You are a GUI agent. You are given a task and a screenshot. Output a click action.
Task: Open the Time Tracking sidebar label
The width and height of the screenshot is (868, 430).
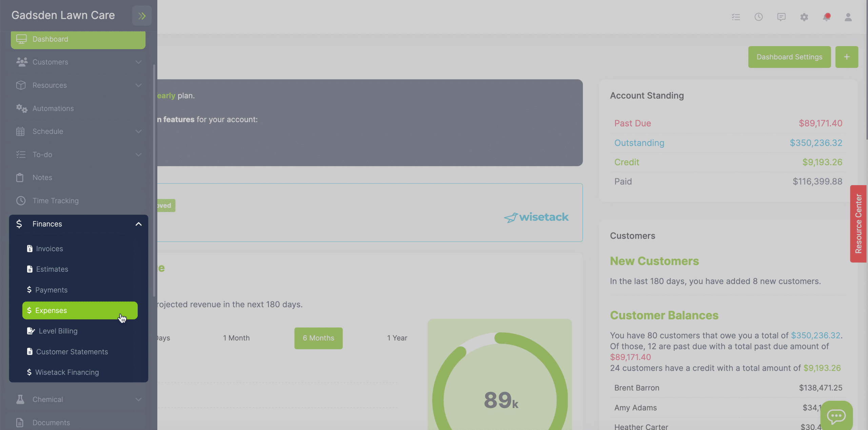(x=55, y=200)
